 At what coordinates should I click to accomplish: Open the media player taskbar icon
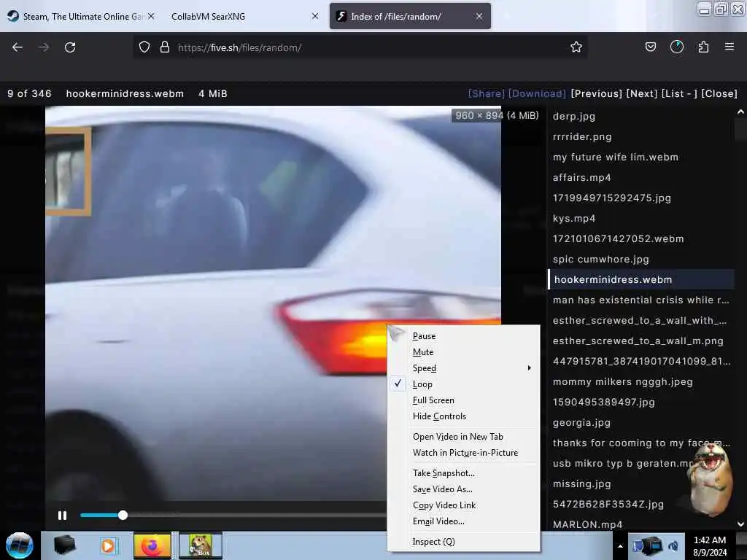coord(108,545)
